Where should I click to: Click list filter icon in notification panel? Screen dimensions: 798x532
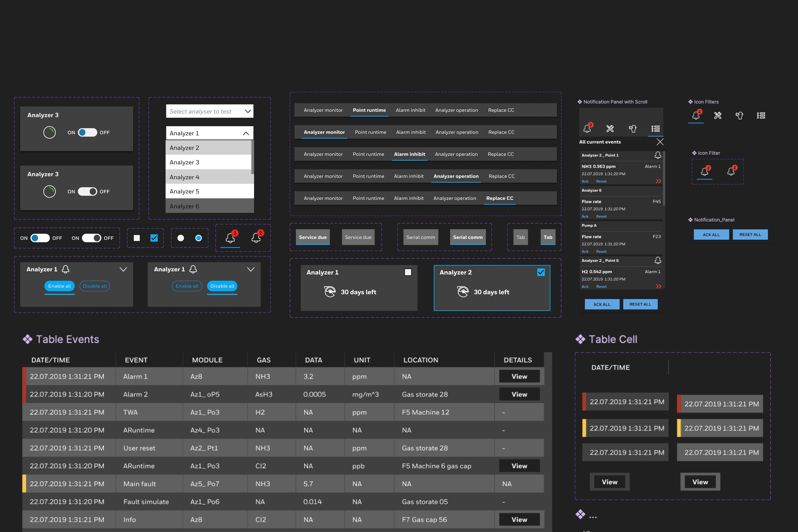click(x=655, y=129)
